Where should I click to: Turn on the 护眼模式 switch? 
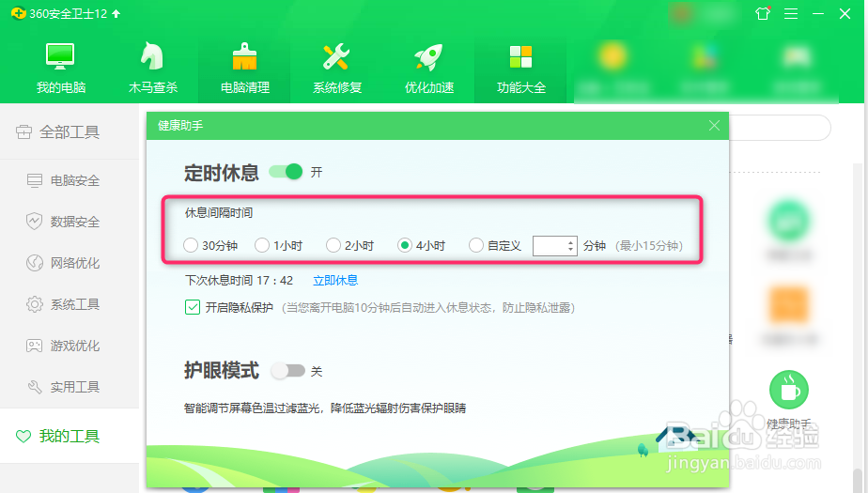(x=287, y=371)
